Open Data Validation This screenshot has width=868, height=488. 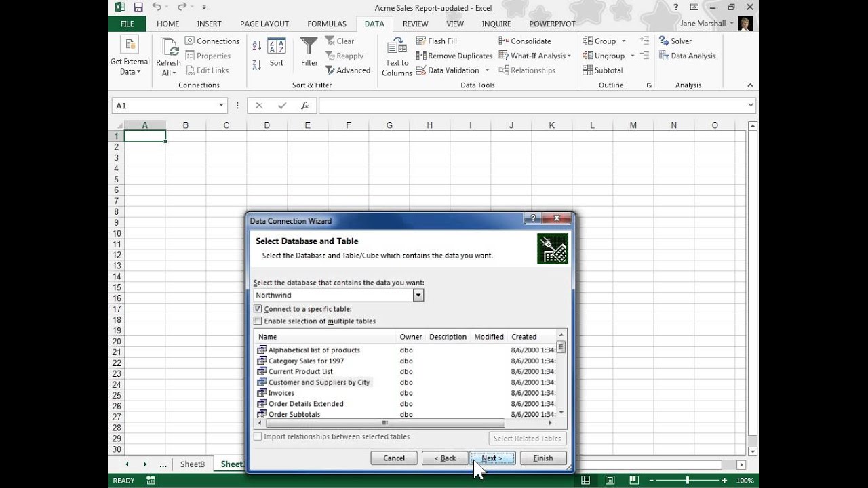pyautogui.click(x=448, y=70)
